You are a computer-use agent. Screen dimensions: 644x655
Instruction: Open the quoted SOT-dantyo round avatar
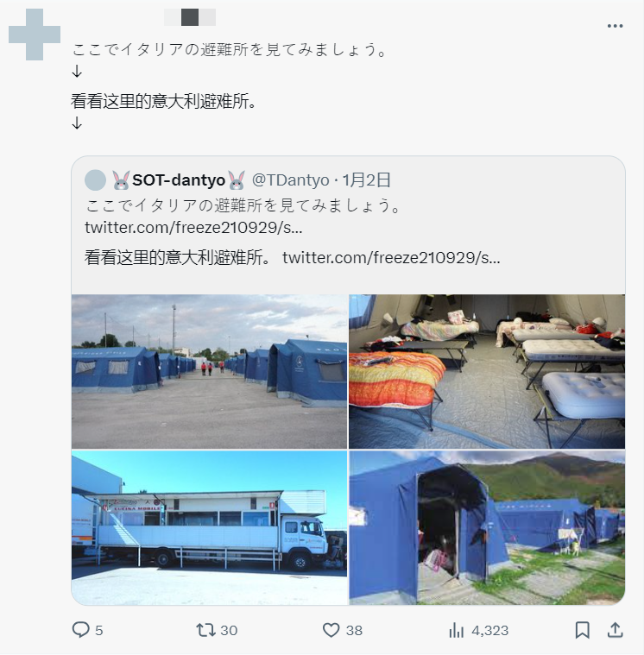[x=95, y=180]
